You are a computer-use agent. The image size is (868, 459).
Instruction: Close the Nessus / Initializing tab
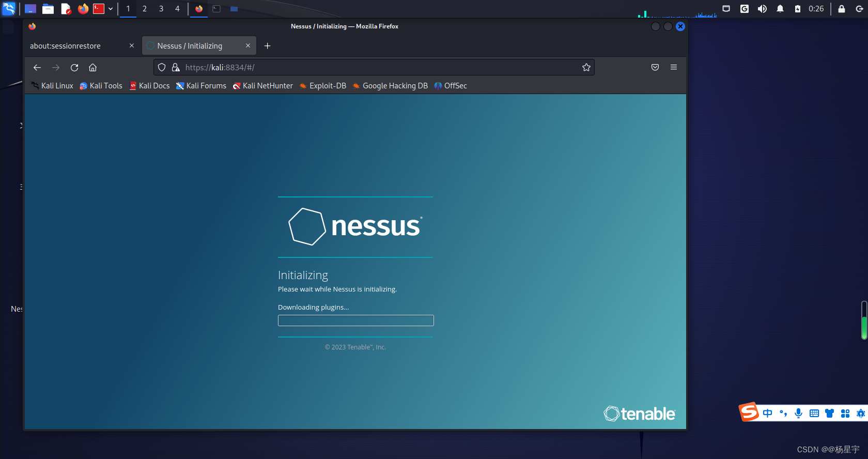pos(248,46)
